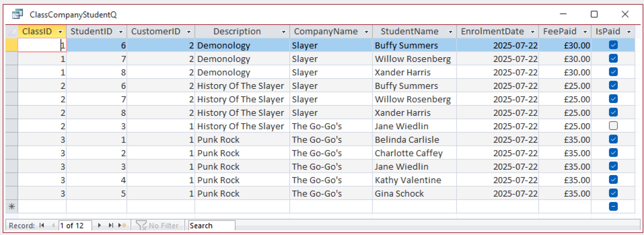Click the current record number field
644x235 pixels.
point(75,226)
